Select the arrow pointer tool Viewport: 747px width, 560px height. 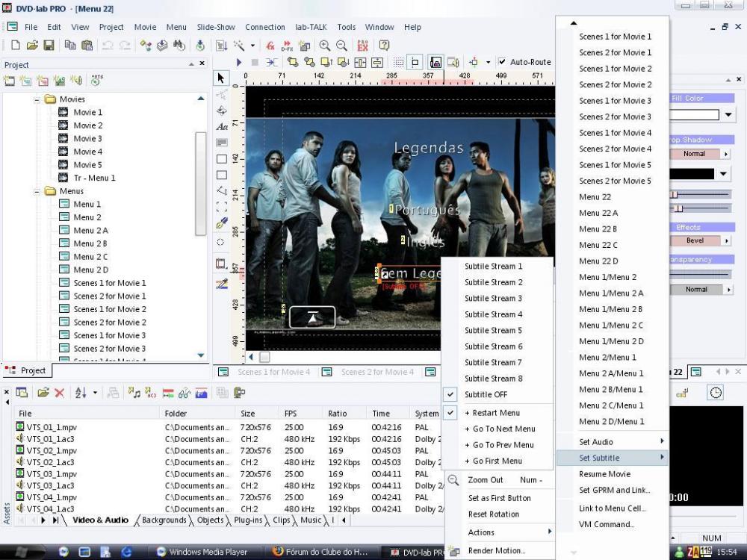(x=221, y=78)
